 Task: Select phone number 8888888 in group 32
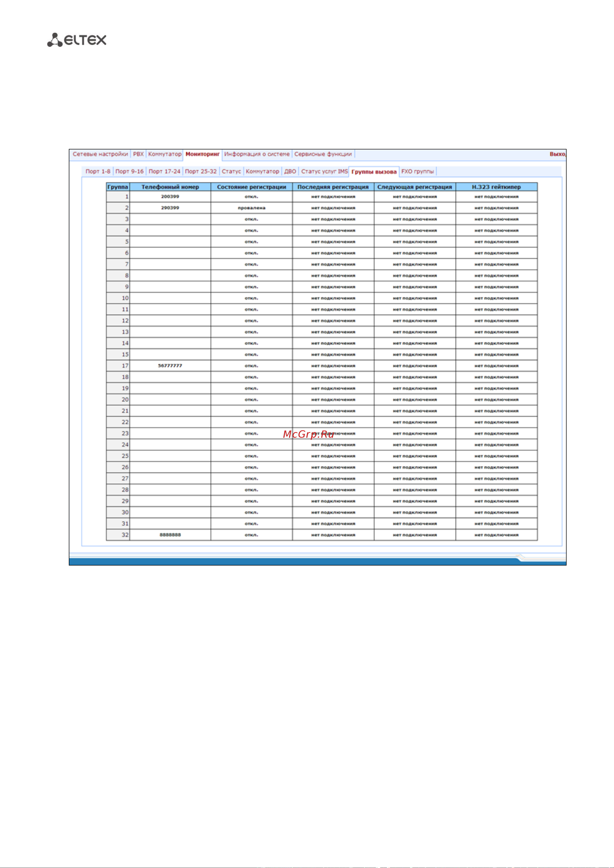[x=170, y=535]
